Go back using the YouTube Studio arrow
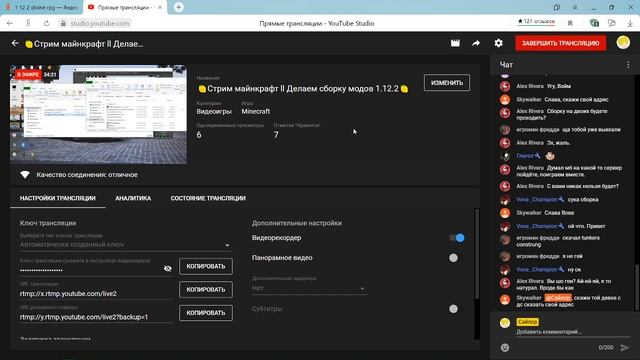This screenshot has height=360, width=640. pos(15,43)
